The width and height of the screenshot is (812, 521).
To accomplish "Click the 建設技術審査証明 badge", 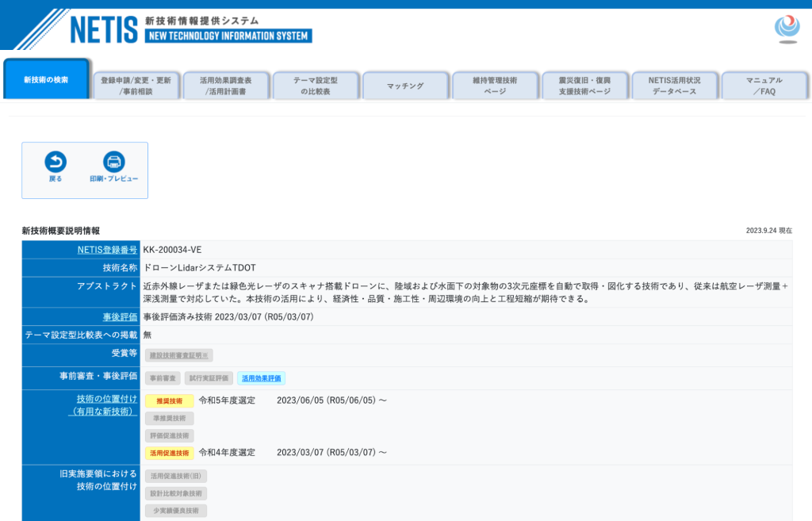I will (178, 355).
